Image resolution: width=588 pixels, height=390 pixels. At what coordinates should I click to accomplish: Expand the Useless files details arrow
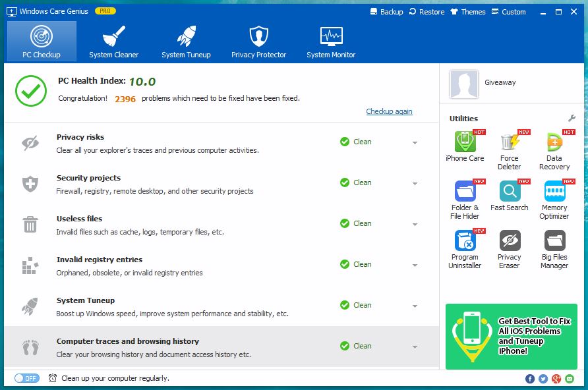coord(415,225)
